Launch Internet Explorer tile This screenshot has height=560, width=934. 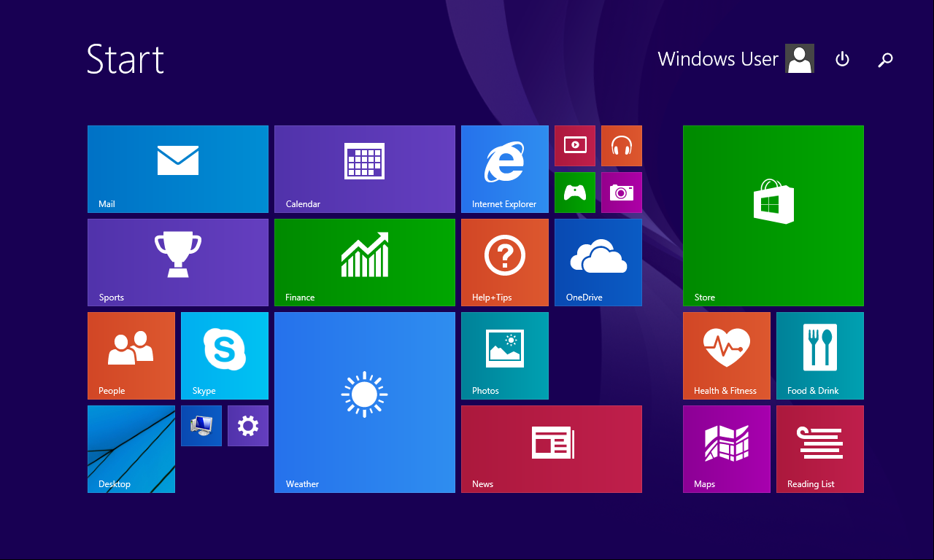505,169
